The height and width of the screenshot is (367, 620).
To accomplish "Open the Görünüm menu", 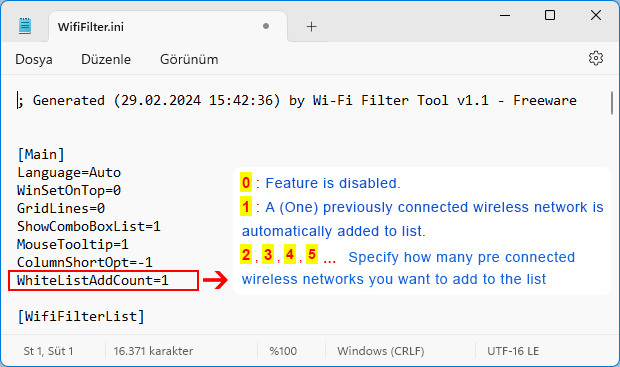I will 189,59.
